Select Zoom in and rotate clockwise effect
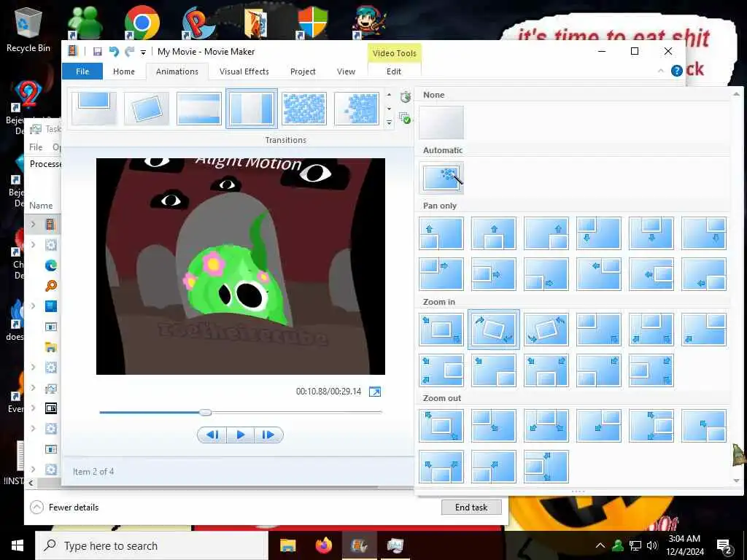Image resolution: width=747 pixels, height=560 pixels. [494, 330]
